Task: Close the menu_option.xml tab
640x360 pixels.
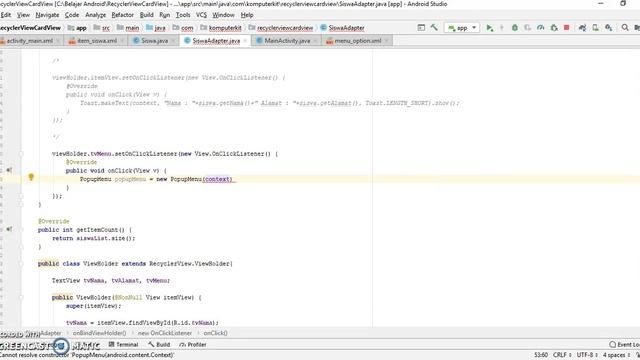Action: click(x=386, y=41)
